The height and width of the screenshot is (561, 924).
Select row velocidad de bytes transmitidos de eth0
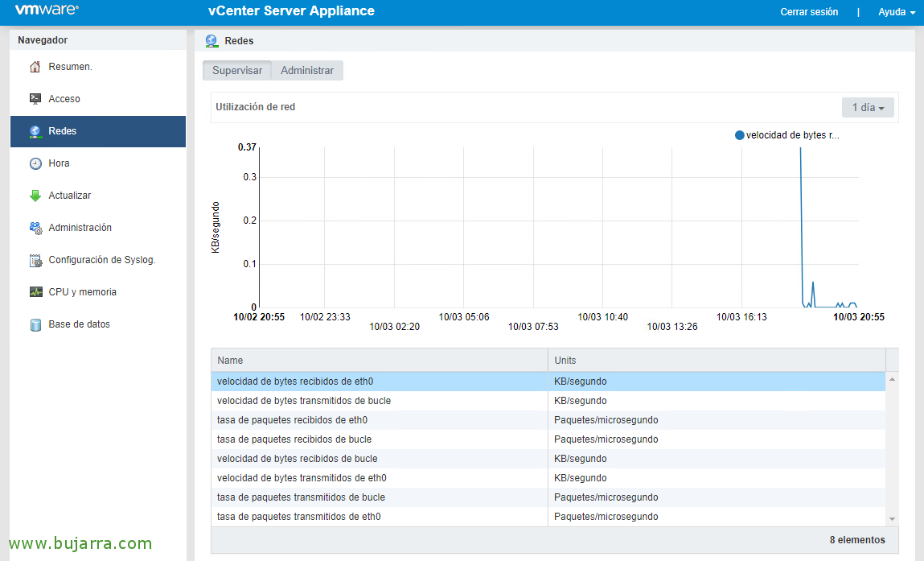coord(548,478)
